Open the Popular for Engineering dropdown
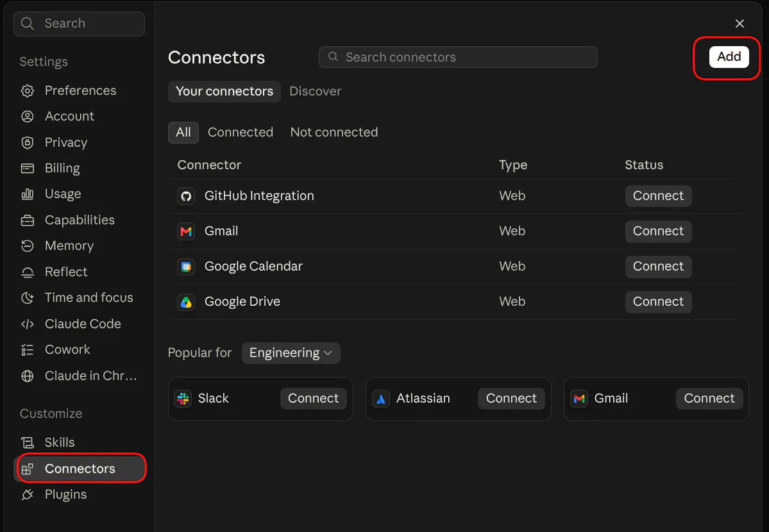The width and height of the screenshot is (769, 532). (291, 353)
